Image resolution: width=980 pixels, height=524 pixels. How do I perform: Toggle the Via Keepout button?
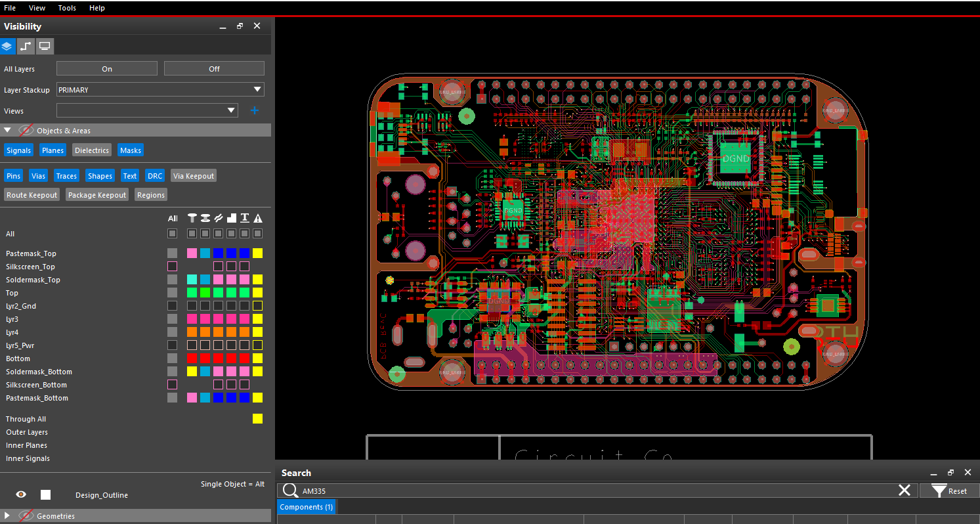pos(194,176)
